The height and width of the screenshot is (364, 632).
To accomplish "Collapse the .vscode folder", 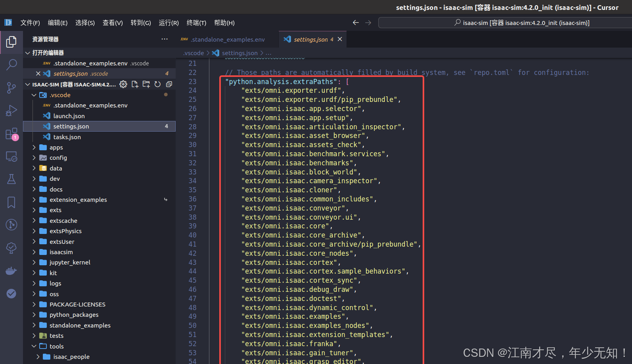I will [x=99, y=95].
